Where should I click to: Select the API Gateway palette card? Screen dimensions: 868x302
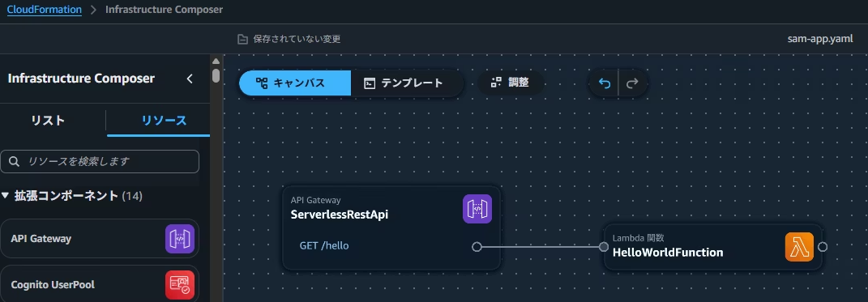(100, 238)
